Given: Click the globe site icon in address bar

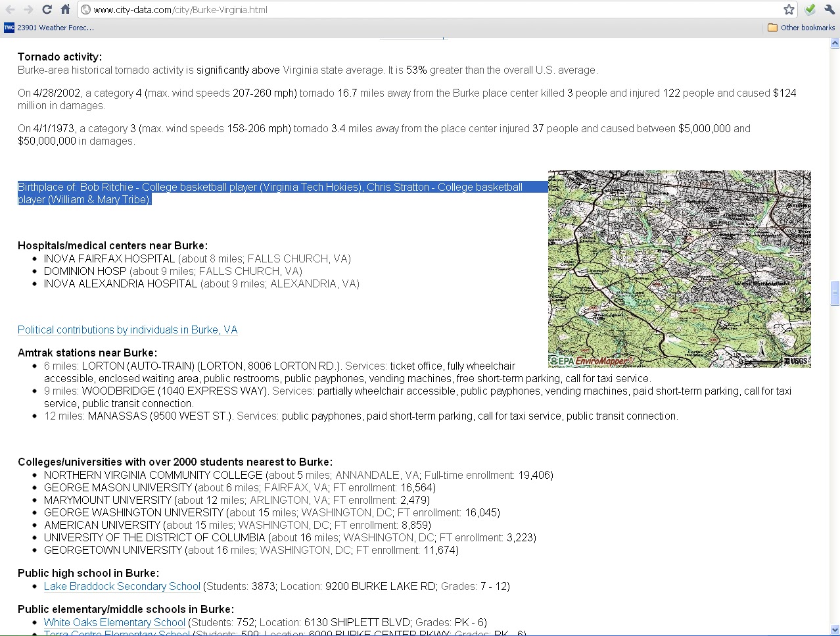Looking at the screenshot, I should tap(85, 10).
